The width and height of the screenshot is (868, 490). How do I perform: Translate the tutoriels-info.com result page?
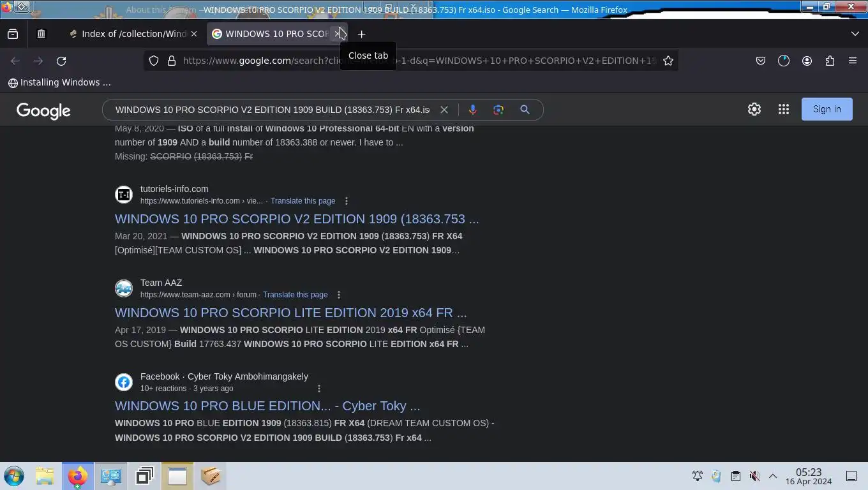pyautogui.click(x=303, y=201)
